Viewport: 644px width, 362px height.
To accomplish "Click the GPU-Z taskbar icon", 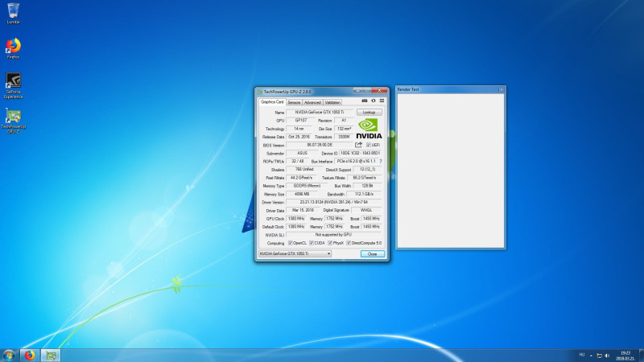I will tap(51, 356).
